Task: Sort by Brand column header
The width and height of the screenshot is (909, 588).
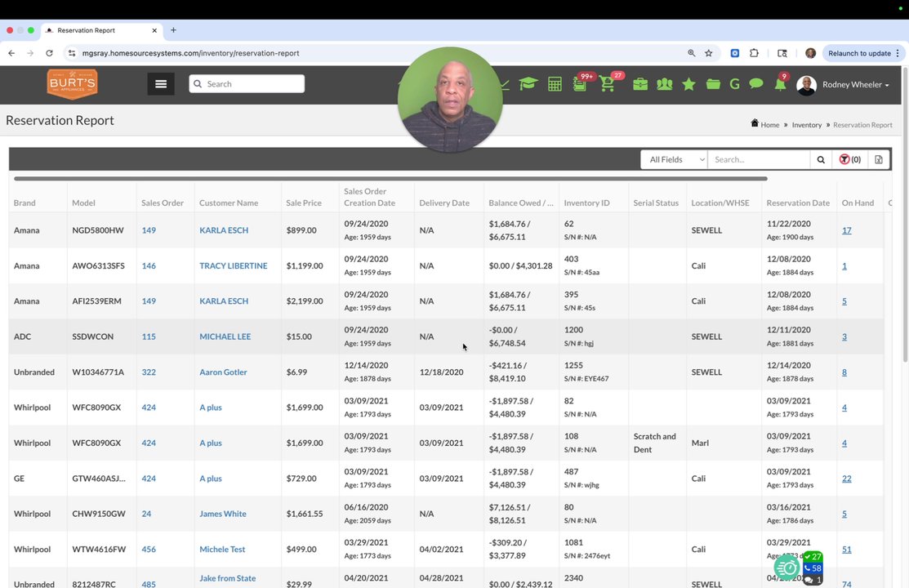Action: pyautogui.click(x=25, y=203)
